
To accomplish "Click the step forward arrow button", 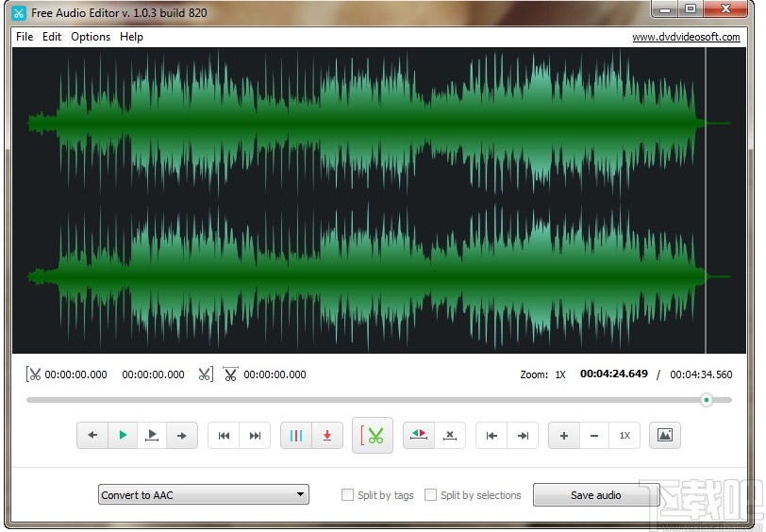I will click(182, 435).
